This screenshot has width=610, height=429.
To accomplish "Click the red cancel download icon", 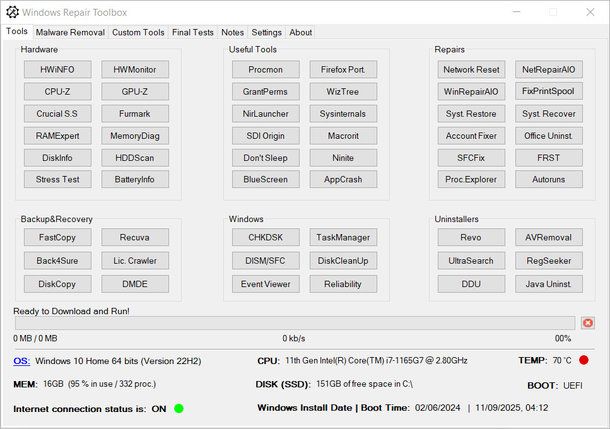I will click(x=588, y=323).
